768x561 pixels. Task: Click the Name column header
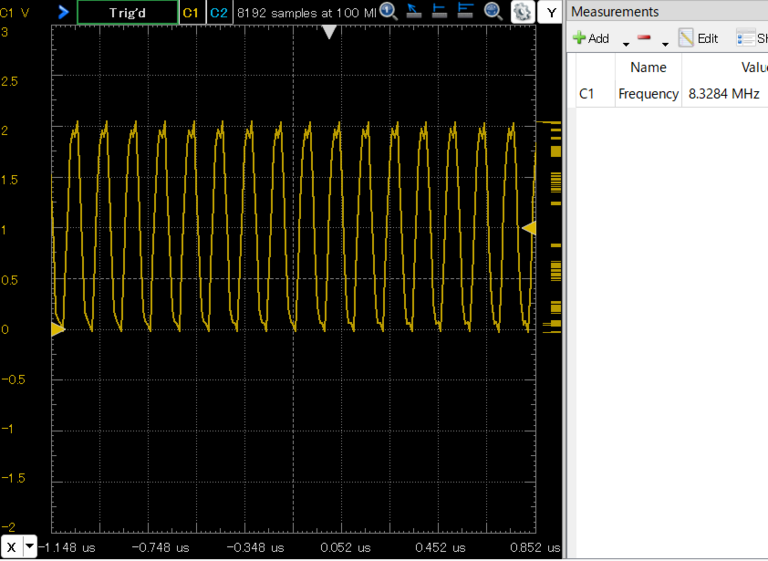(648, 67)
